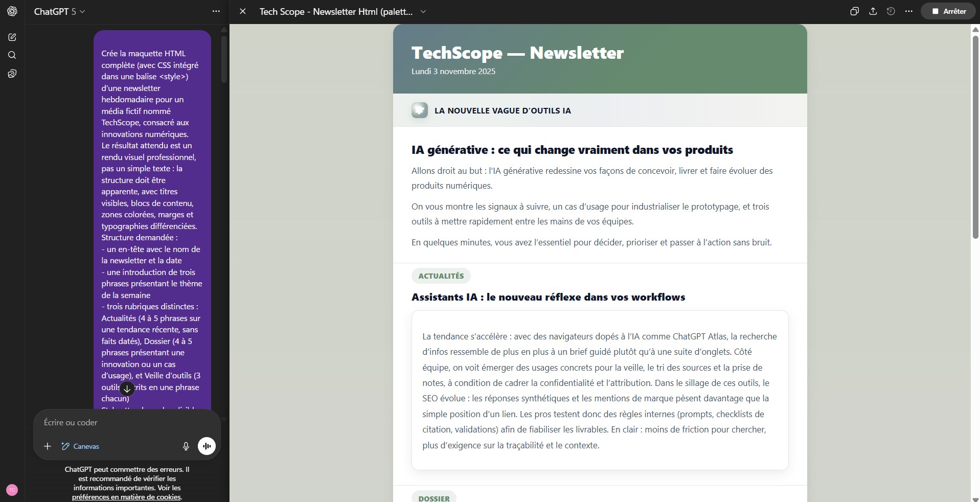Screen dimensions: 980x502
Task: Open the library images icon in sidebar
Action: [12, 74]
